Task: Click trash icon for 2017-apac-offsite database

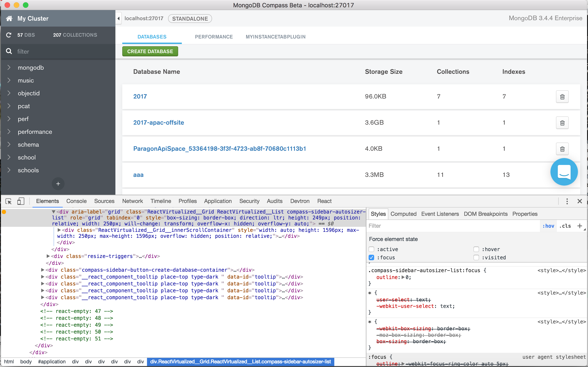Action: (x=562, y=123)
